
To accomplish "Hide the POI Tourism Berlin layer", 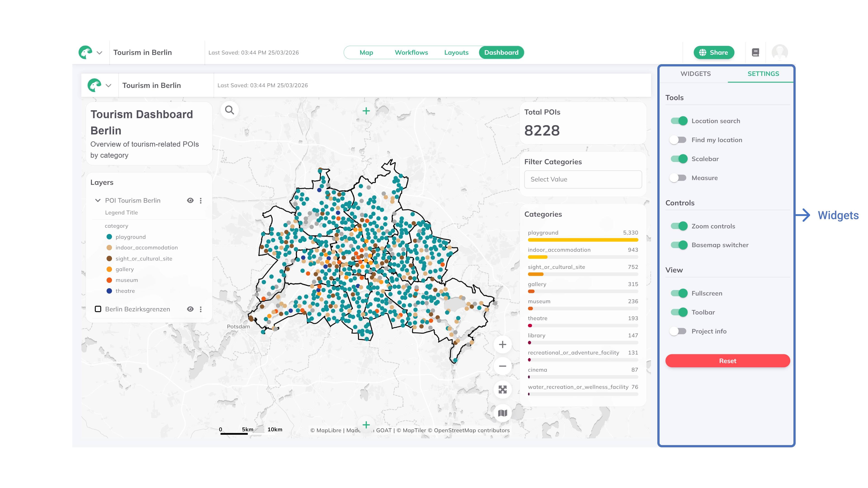I will coord(190,200).
